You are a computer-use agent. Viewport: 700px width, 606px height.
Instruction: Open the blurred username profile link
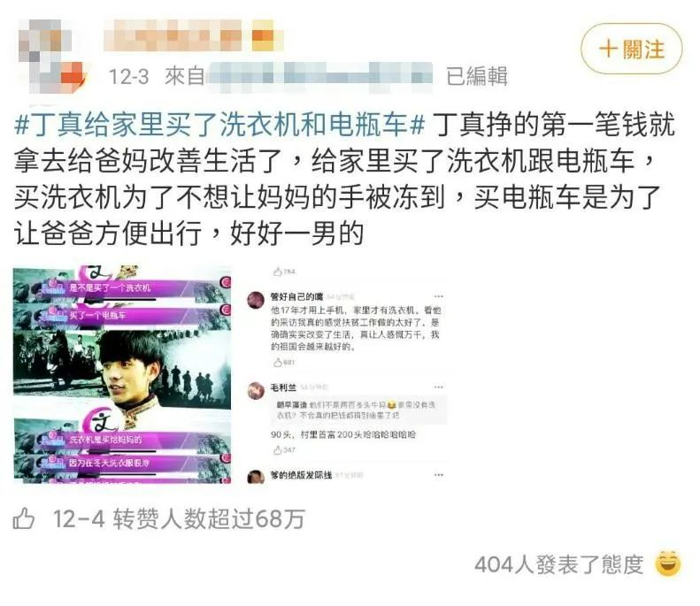tap(193, 35)
